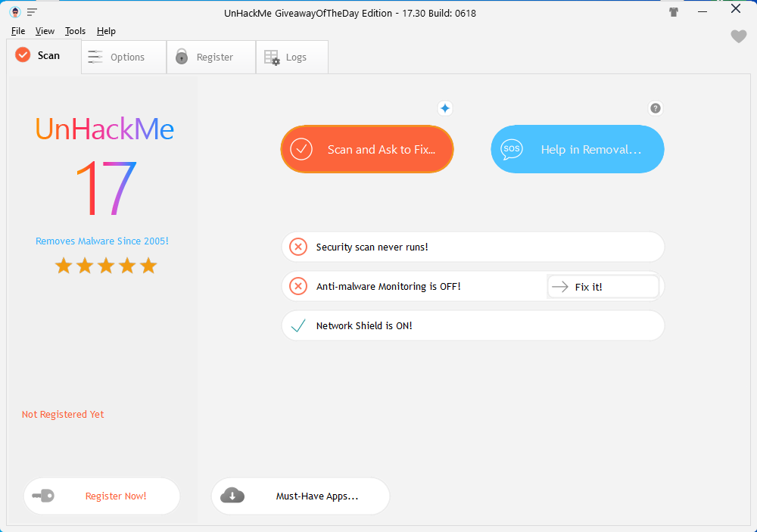Close the UnHackMe window
Screen dimensions: 757x532
click(x=735, y=8)
